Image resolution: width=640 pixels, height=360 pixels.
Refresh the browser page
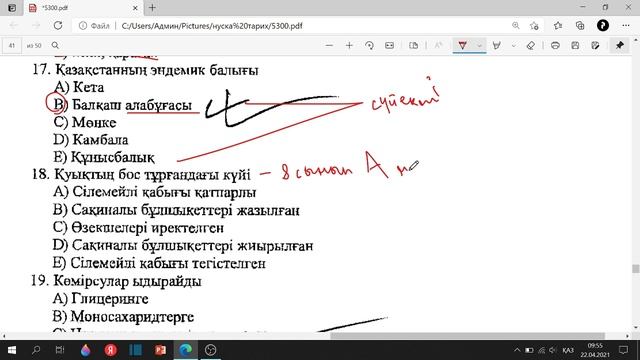(x=58, y=25)
